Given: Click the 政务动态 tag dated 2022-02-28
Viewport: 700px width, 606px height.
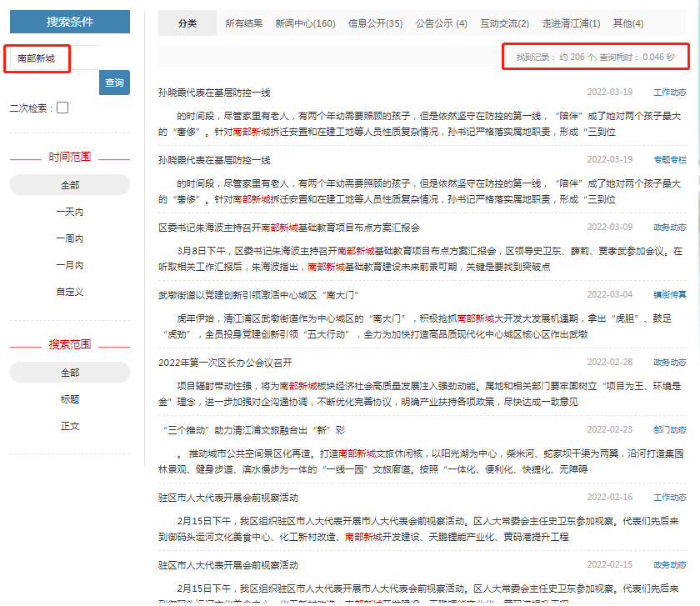Looking at the screenshot, I should click(670, 362).
